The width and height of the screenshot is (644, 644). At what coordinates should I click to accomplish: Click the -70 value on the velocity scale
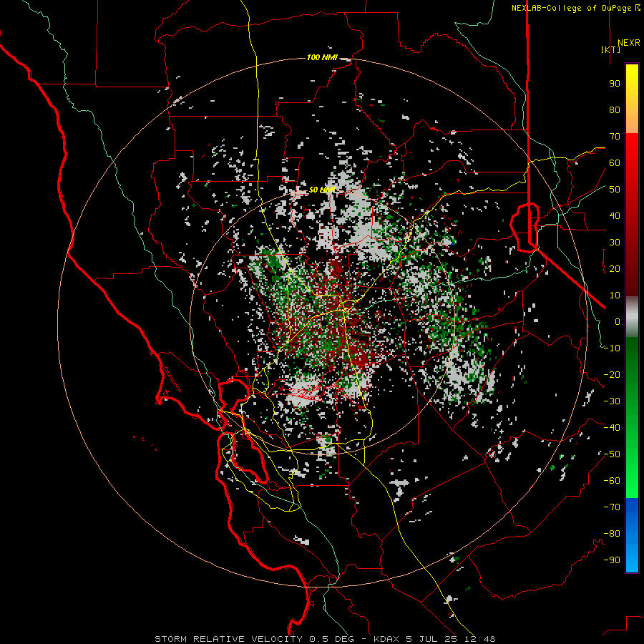[x=612, y=507]
